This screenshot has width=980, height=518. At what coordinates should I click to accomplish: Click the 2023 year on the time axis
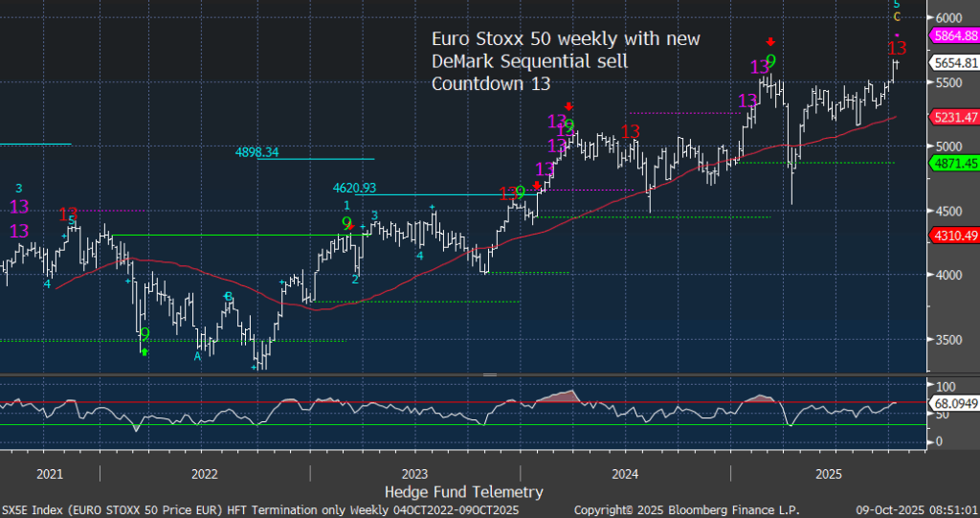(x=414, y=474)
